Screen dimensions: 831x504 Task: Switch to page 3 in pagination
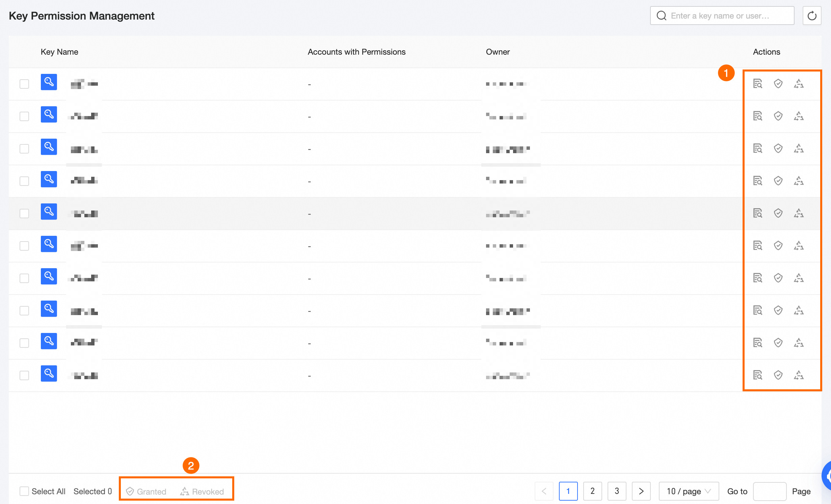coord(617,491)
